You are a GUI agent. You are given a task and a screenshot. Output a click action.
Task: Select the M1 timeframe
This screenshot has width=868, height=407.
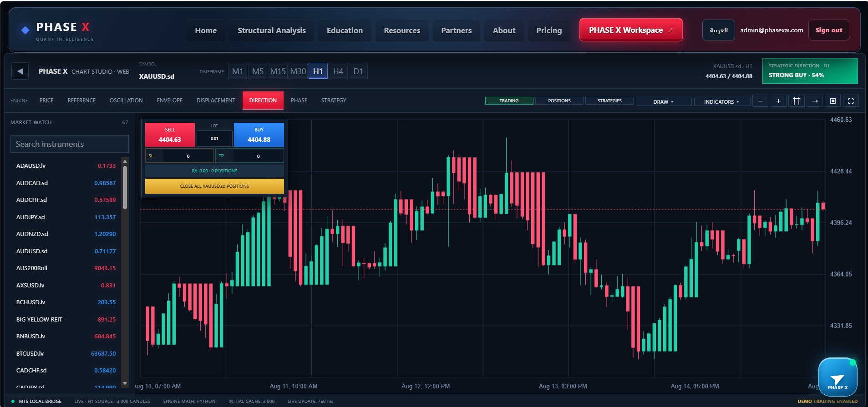(x=238, y=71)
